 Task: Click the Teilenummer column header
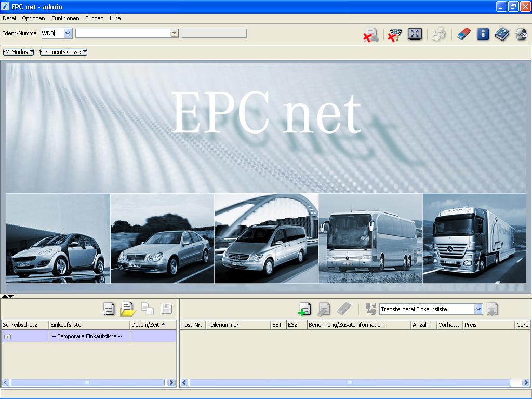238,325
